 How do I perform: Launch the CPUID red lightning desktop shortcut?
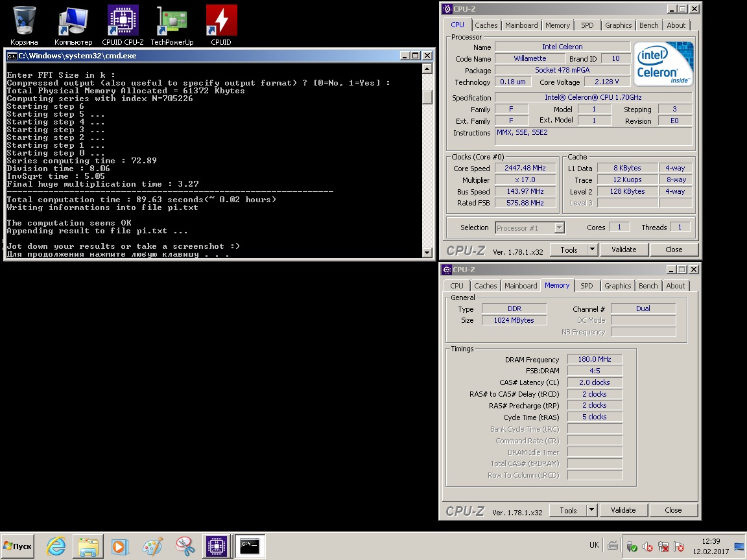[221, 26]
